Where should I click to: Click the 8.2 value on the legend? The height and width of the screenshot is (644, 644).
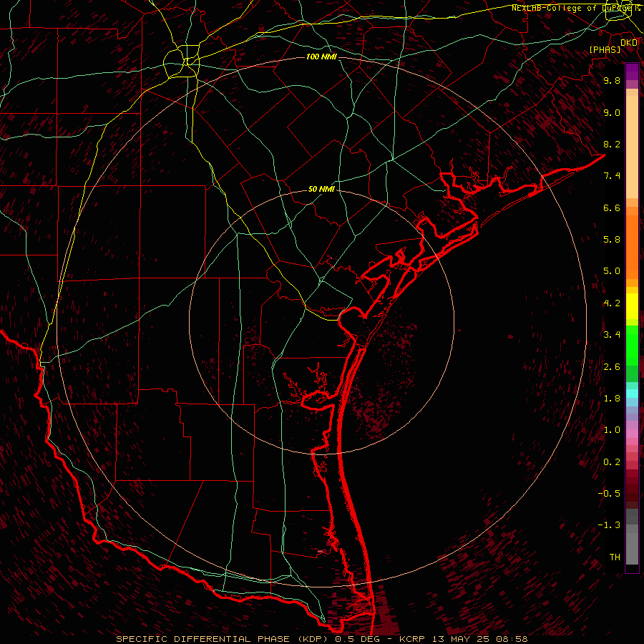(612, 144)
